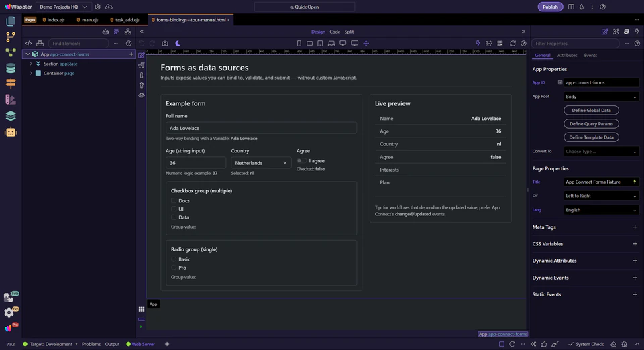Click the code view icon in the App Structure panel

click(x=28, y=43)
